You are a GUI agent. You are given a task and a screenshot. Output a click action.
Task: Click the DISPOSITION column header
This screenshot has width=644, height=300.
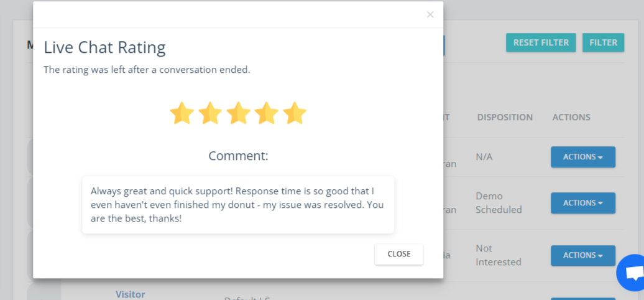pos(505,118)
